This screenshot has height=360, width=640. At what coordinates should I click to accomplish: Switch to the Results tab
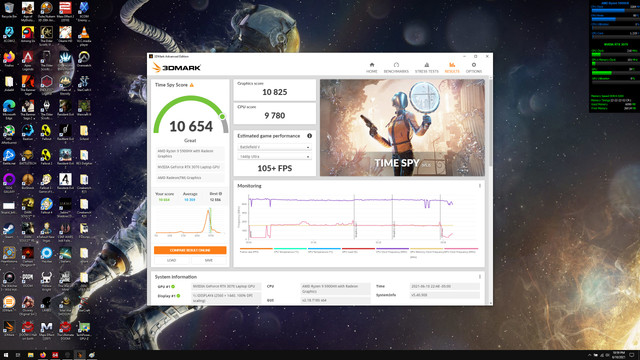(452, 68)
